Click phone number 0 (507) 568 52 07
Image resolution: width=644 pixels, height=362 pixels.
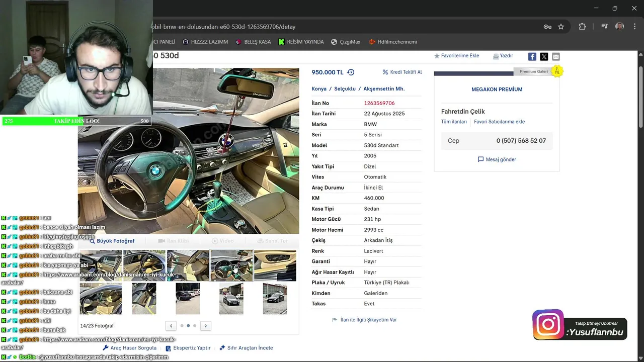[x=521, y=141]
